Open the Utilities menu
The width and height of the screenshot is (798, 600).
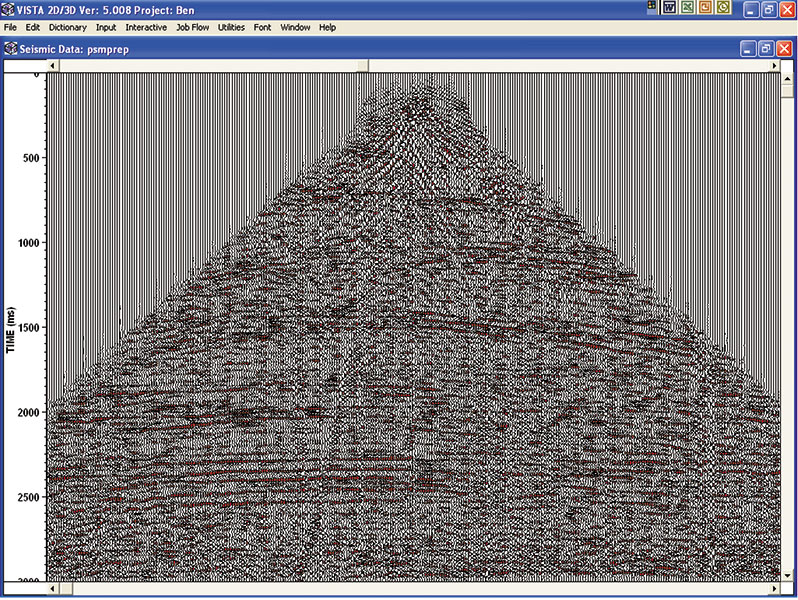231,27
